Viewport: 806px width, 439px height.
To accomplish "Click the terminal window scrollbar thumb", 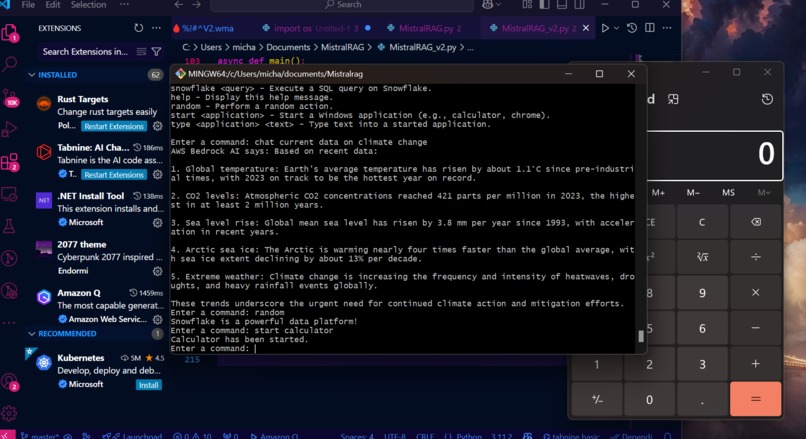I will pos(640,336).
